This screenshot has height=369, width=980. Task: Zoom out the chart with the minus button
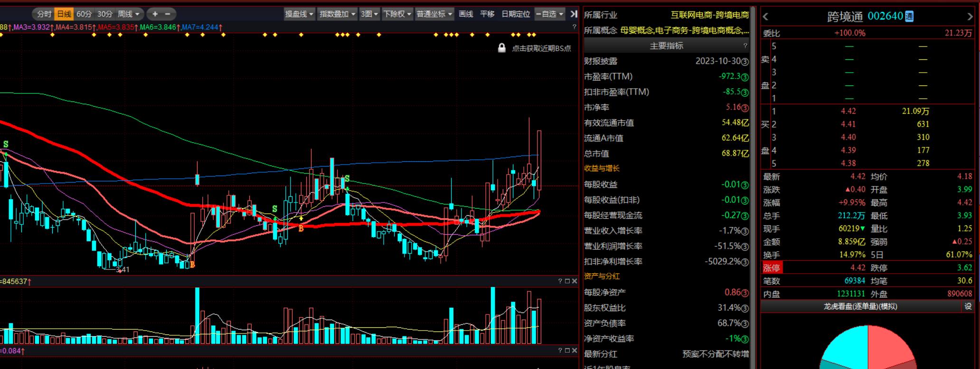[167, 14]
